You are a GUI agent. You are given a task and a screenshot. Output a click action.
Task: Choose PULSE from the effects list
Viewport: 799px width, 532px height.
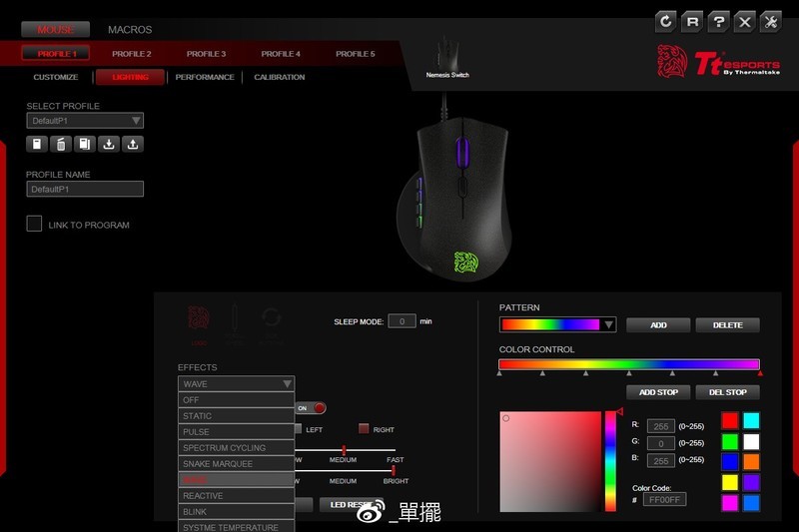pos(237,432)
